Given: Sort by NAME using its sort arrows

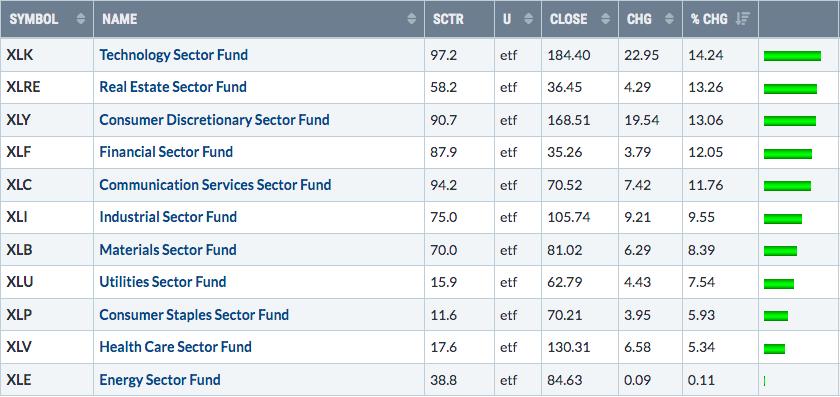Looking at the screenshot, I should [x=411, y=19].
